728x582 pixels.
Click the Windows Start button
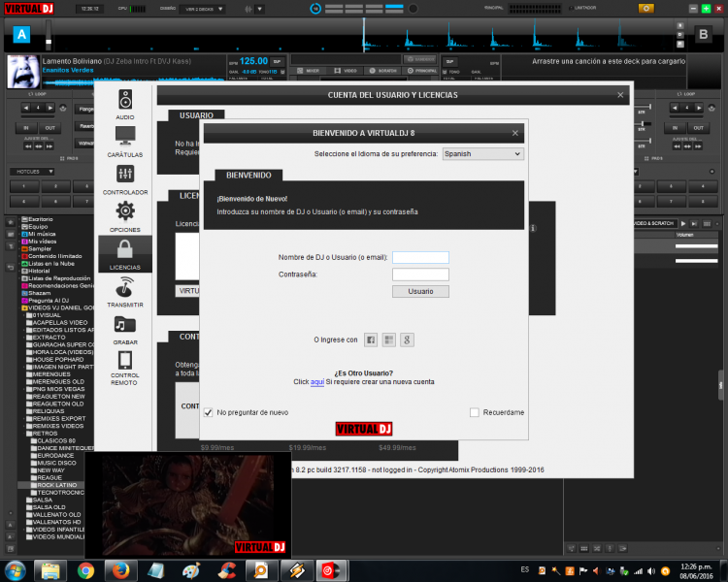15,571
